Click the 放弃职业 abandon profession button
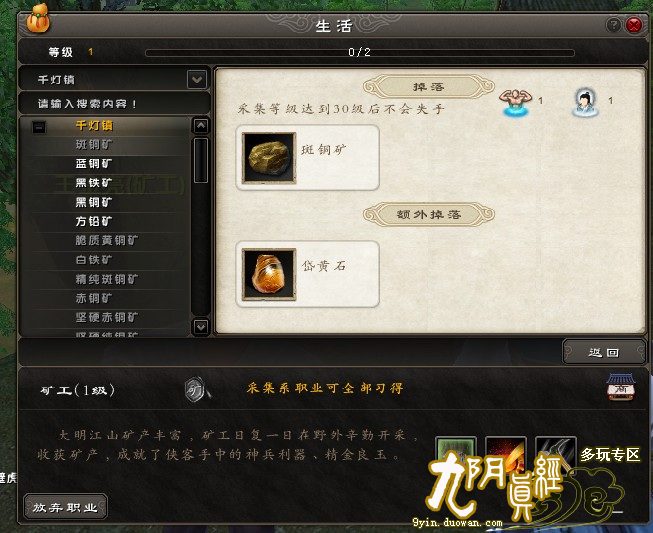653x533 pixels. pos(65,507)
